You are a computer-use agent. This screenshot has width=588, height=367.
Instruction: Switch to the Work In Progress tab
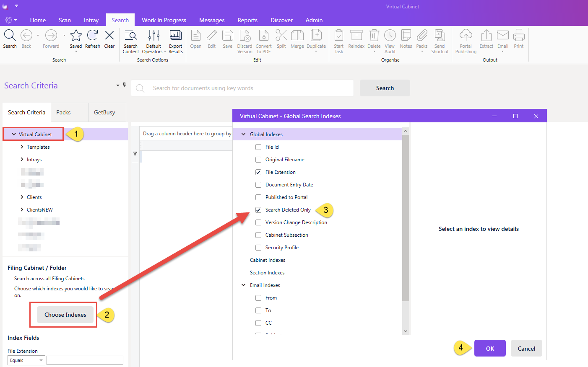pyautogui.click(x=164, y=20)
